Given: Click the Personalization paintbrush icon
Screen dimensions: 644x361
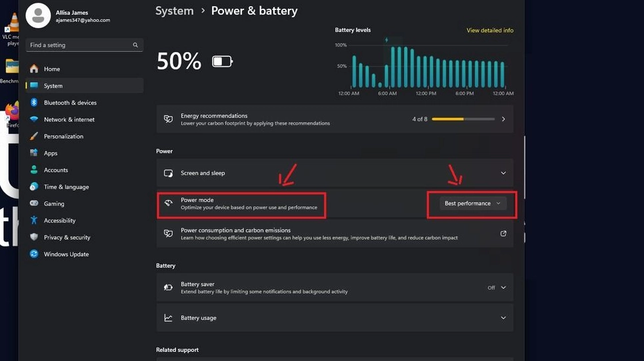Looking at the screenshot, I should point(34,137).
